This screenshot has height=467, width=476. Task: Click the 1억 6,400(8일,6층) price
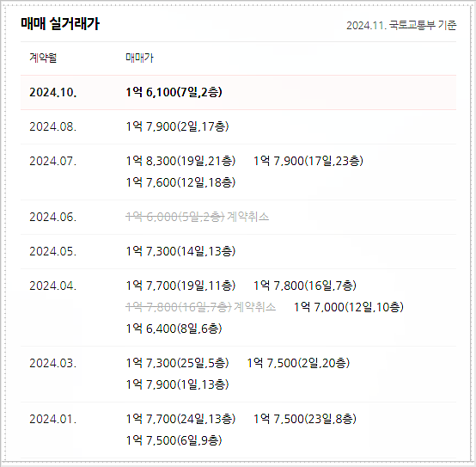174,329
